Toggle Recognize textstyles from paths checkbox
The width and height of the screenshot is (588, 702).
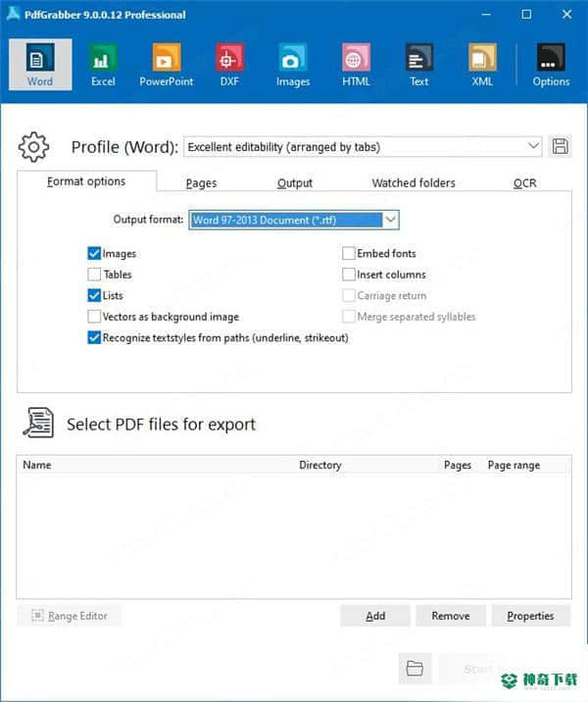(94, 337)
